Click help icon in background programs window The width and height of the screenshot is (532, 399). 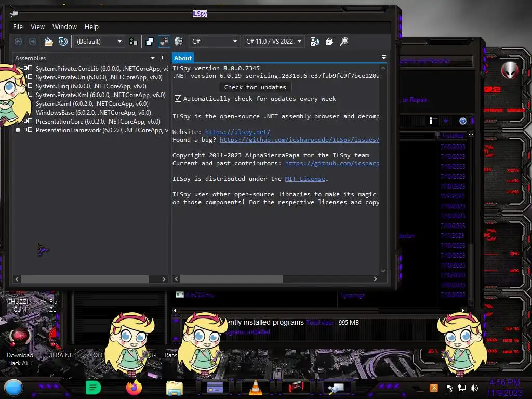[462, 121]
